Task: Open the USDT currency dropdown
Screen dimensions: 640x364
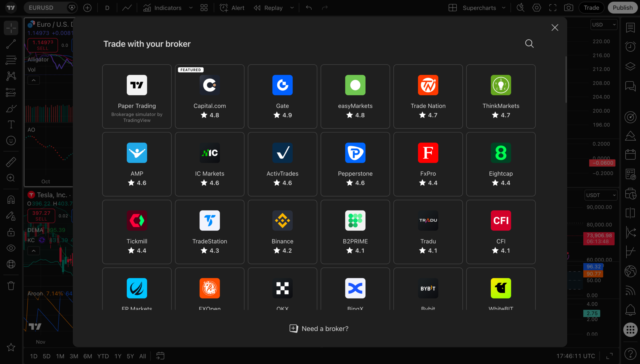Action: [601, 195]
